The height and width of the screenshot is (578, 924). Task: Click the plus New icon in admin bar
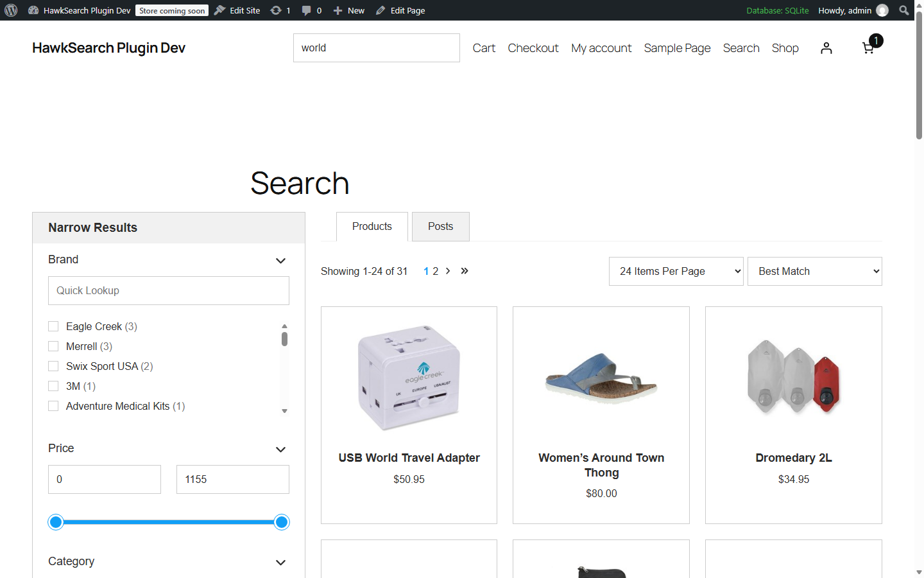(338, 10)
